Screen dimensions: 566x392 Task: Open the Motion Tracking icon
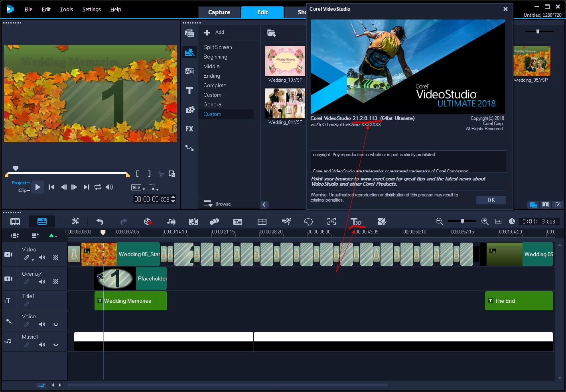308,221
